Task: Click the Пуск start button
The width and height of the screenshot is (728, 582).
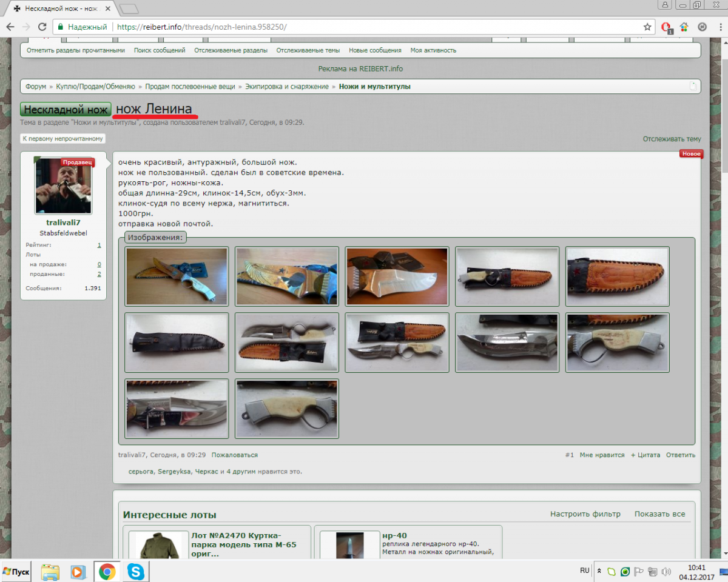Action: pos(17,571)
